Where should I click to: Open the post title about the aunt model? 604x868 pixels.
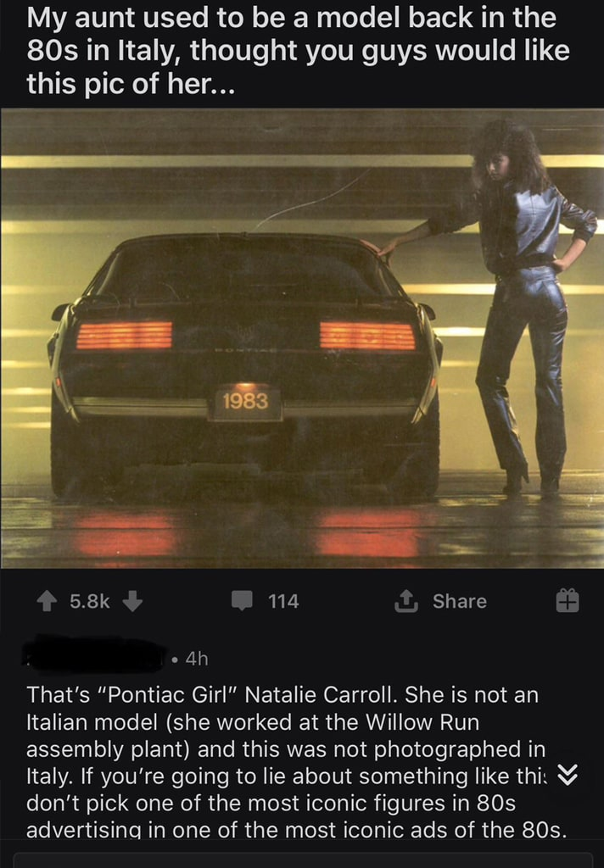click(x=298, y=50)
